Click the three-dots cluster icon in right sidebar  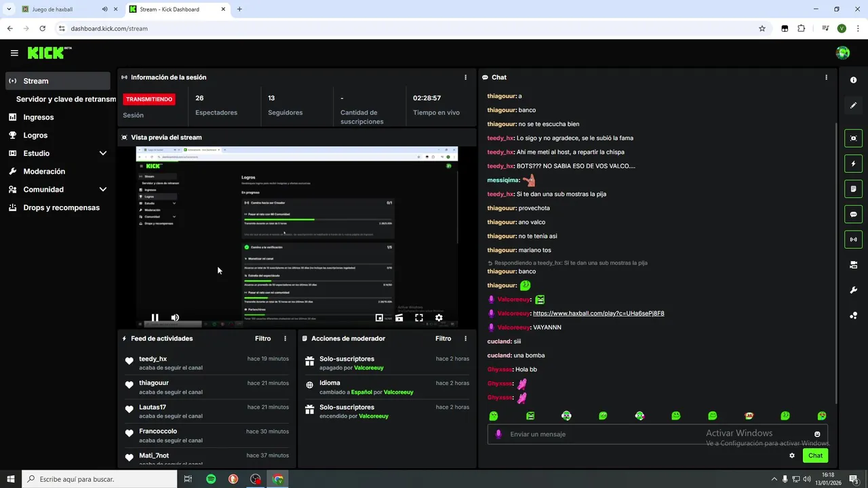point(853,315)
